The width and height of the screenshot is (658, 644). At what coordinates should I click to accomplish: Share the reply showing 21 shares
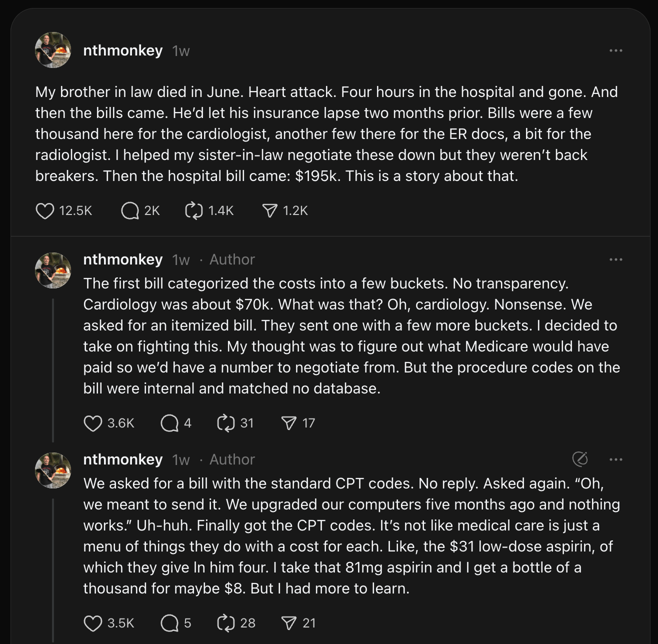click(x=289, y=623)
